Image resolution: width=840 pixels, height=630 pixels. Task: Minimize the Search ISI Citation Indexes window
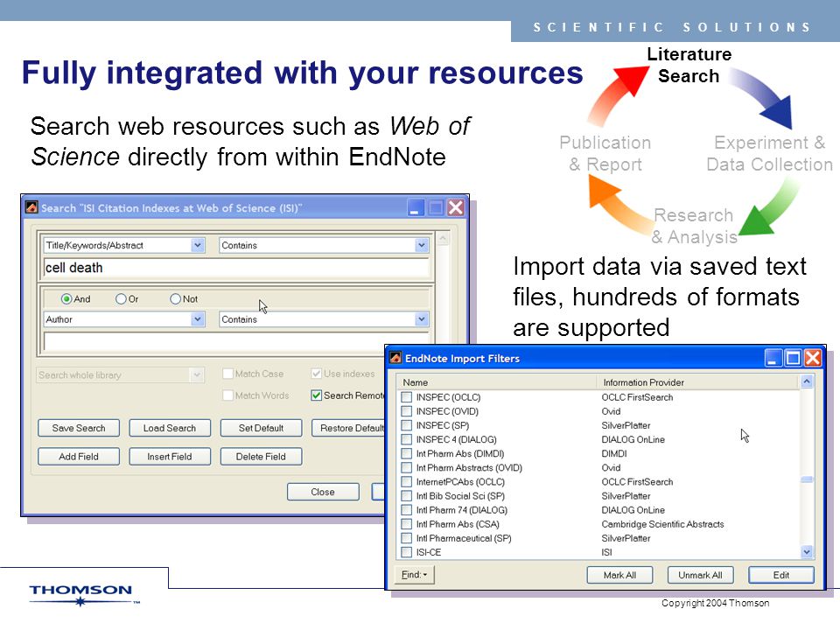tap(415, 208)
